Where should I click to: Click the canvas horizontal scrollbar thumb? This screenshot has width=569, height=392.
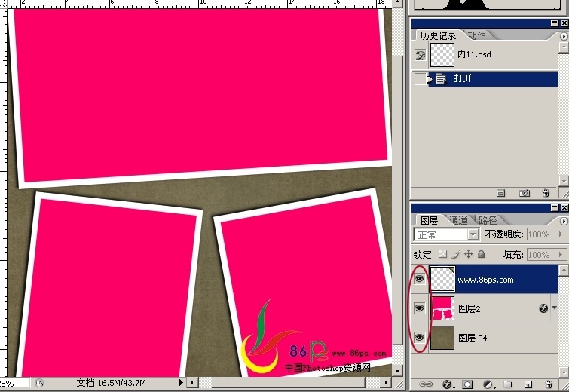pyautogui.click(x=289, y=382)
